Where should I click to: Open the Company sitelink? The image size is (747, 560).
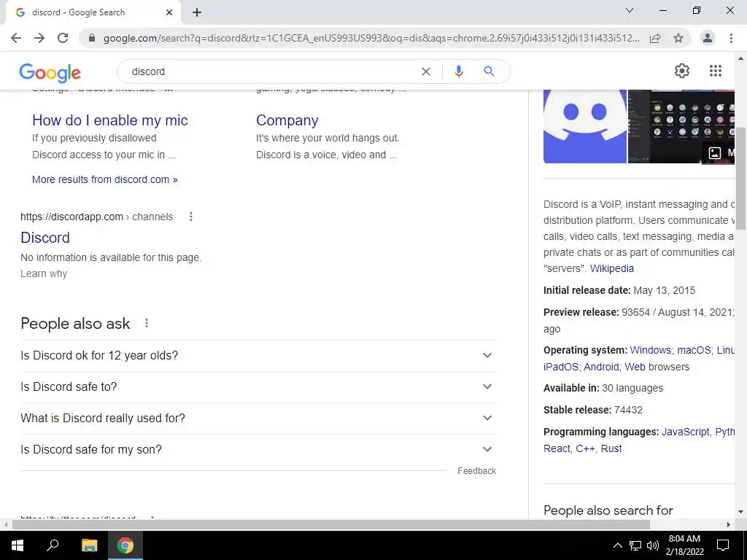click(287, 120)
